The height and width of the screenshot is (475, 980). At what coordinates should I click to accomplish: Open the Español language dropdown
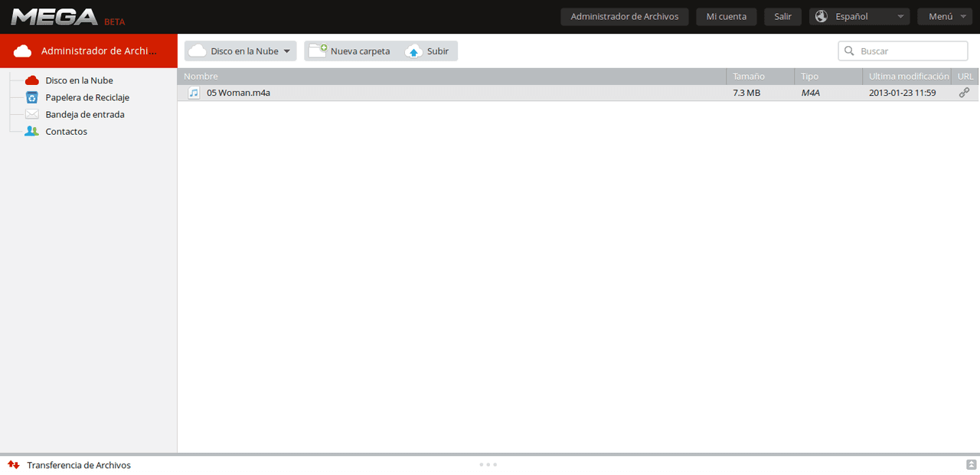coord(859,17)
